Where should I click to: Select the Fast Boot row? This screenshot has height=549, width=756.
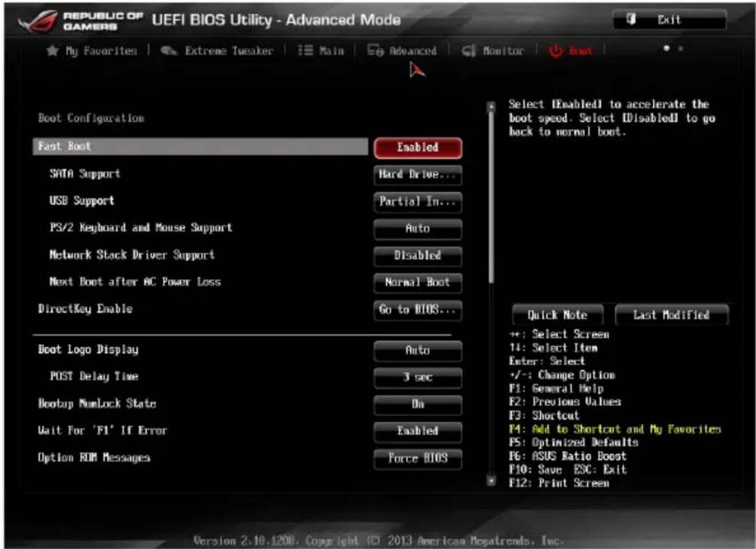200,147
